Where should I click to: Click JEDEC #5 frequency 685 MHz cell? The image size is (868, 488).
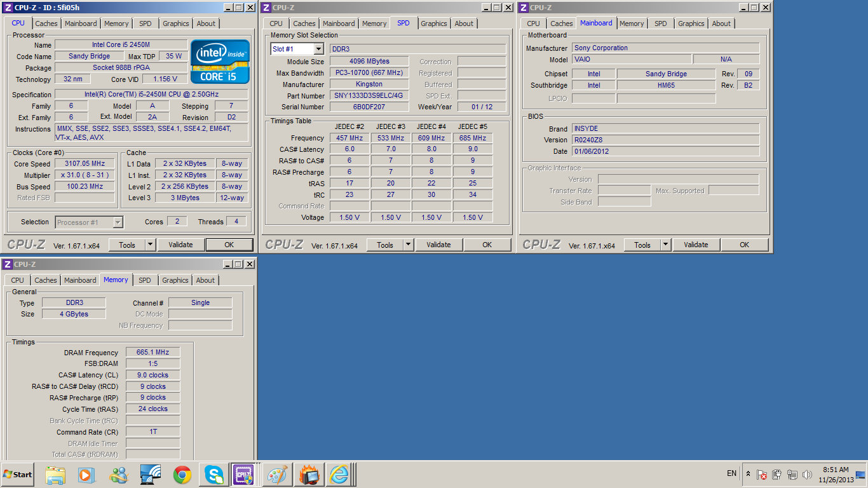pos(472,138)
